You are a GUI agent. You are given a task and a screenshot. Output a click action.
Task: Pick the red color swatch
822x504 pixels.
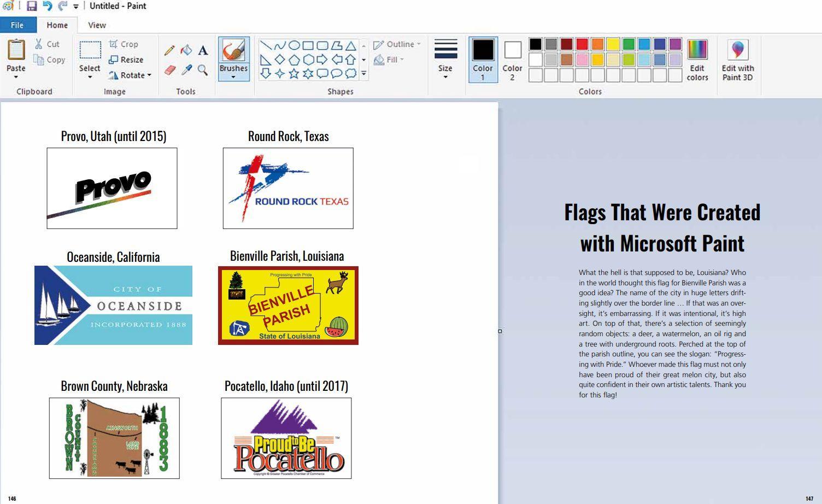[582, 44]
